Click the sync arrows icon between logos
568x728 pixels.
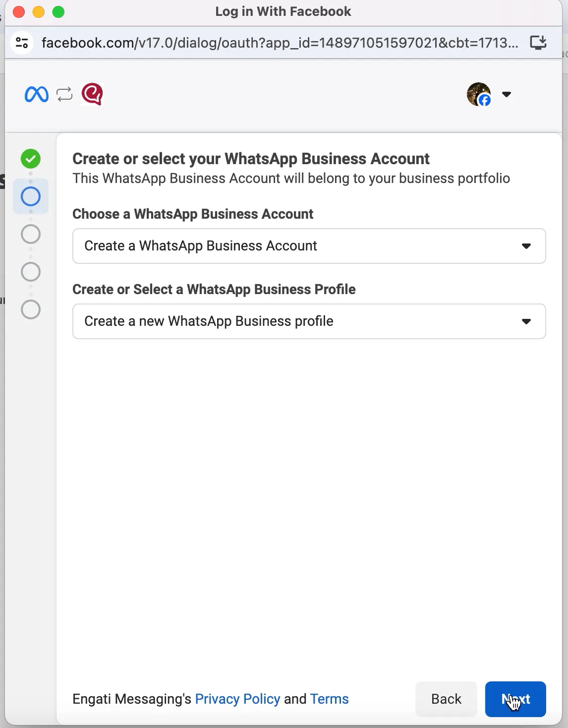[x=64, y=94]
